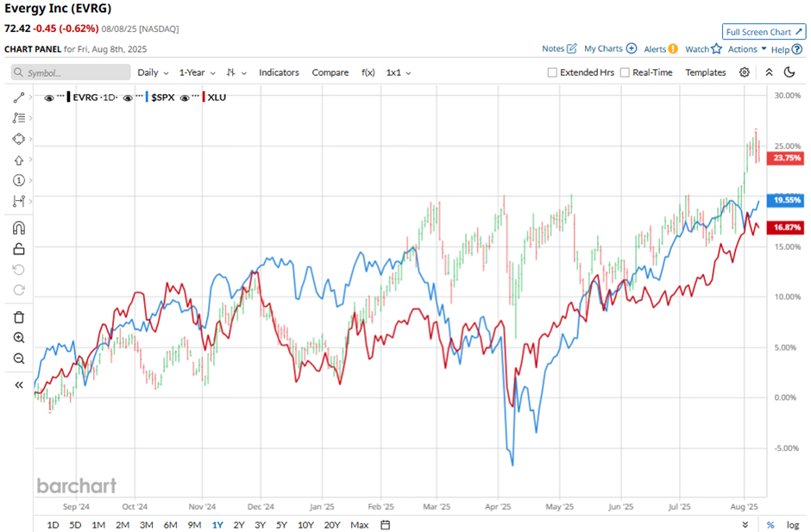Collapse the chart toolbar with double chevron
This screenshot has height=532, width=811.
769,72
